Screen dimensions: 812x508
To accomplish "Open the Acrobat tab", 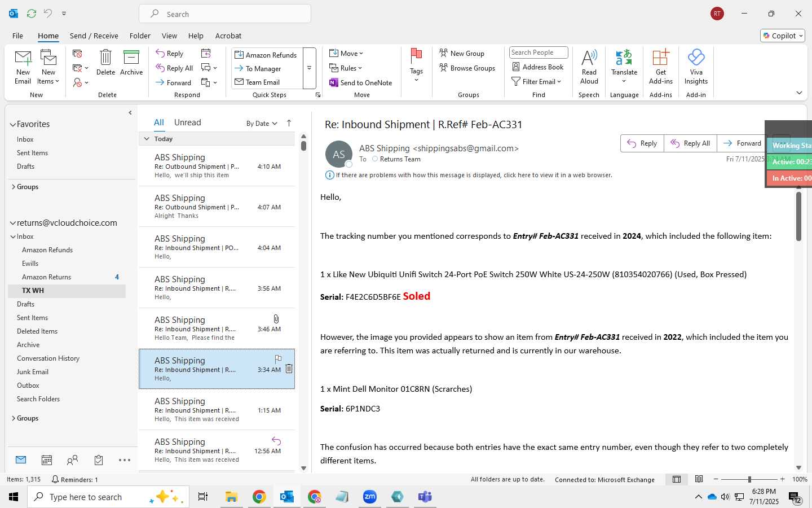I will pyautogui.click(x=228, y=36).
